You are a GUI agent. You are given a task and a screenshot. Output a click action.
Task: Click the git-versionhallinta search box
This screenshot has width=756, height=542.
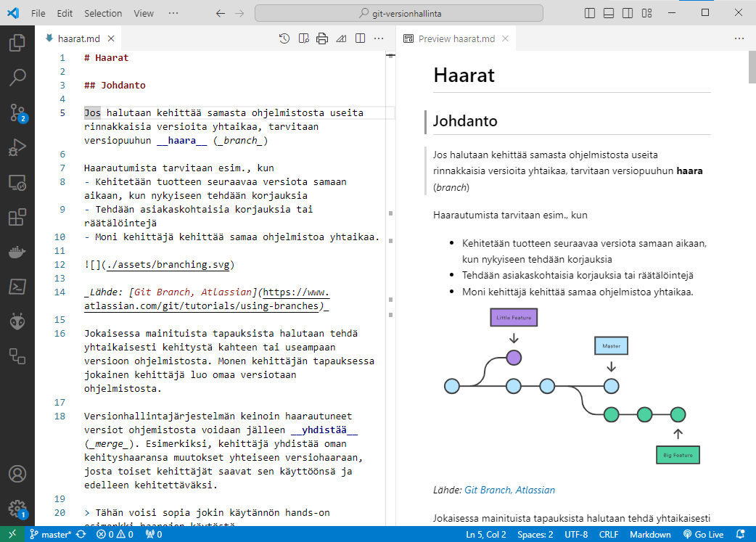(x=399, y=13)
